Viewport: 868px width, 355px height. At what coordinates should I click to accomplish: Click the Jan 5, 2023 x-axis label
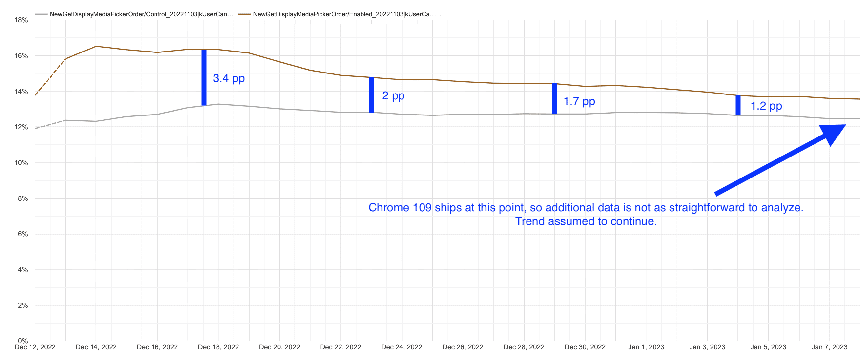[768, 347]
